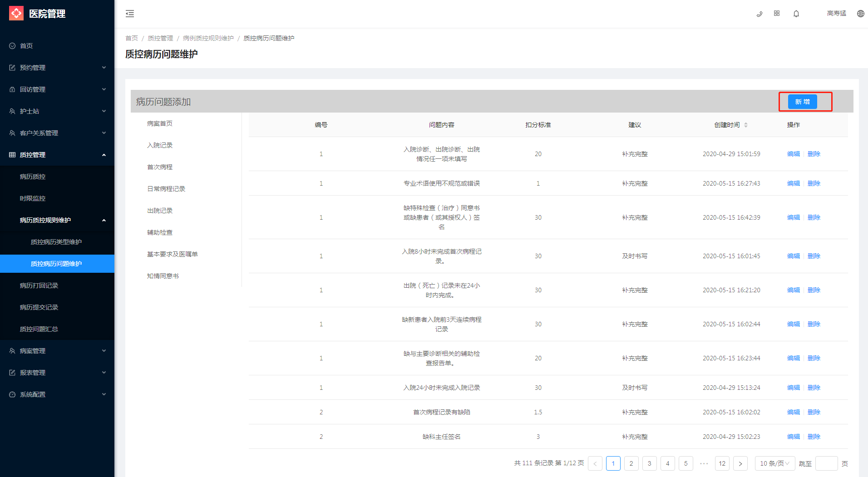Viewport: 868px width, 477px height.
Task: Expand the 系统配置 menu chevron
Action: click(104, 394)
